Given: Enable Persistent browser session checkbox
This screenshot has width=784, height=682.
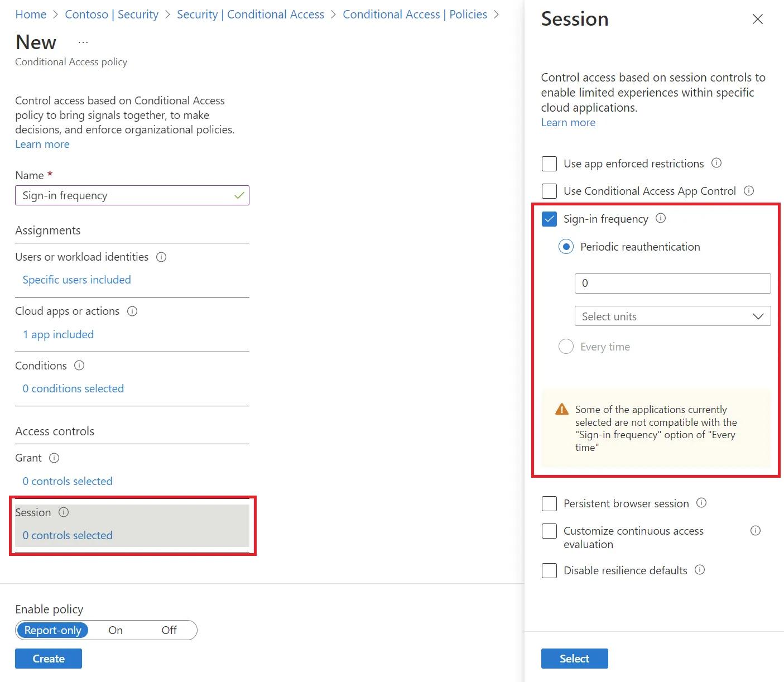Looking at the screenshot, I should [550, 503].
